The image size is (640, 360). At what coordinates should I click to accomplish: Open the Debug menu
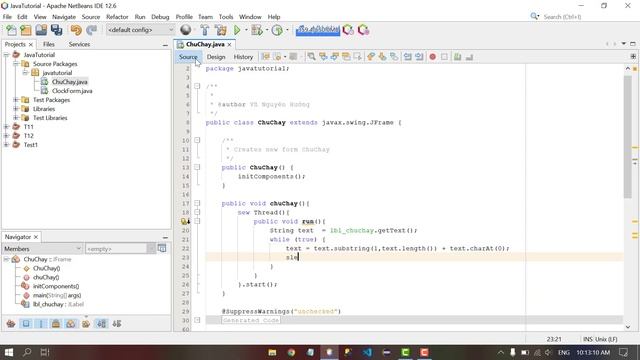click(160, 17)
